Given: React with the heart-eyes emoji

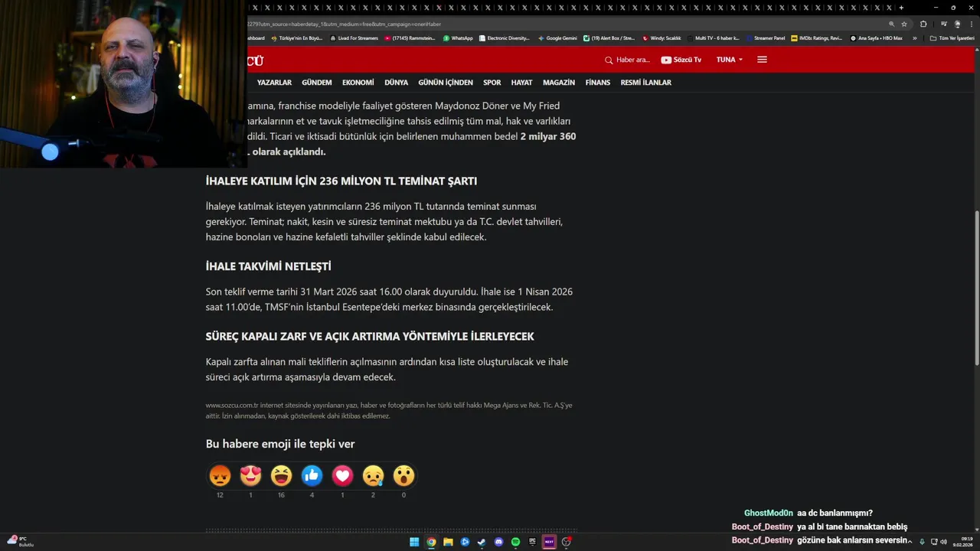Looking at the screenshot, I should tap(250, 476).
